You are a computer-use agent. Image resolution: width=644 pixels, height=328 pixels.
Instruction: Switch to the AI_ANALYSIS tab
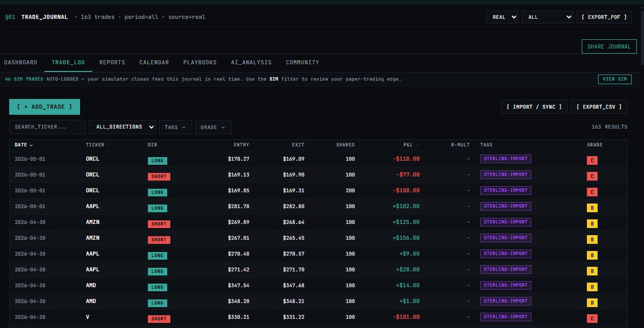click(x=251, y=63)
